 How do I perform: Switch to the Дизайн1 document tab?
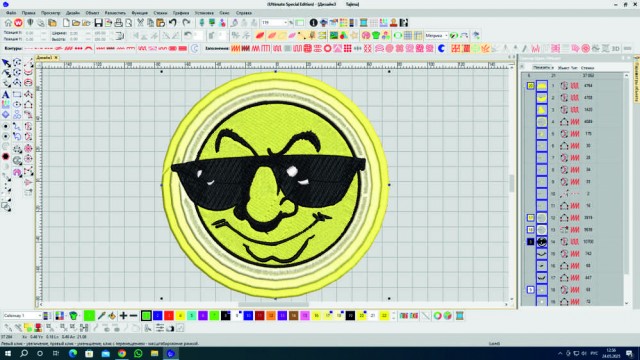(x=44, y=58)
